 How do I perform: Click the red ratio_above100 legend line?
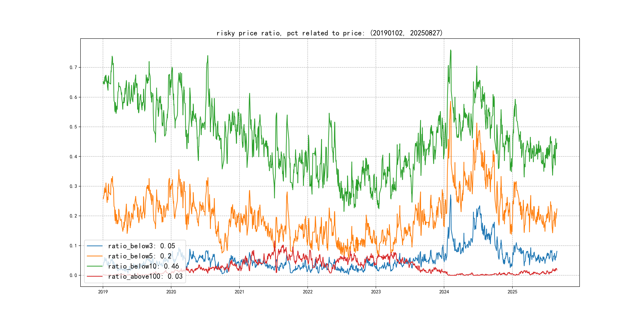[94, 276]
